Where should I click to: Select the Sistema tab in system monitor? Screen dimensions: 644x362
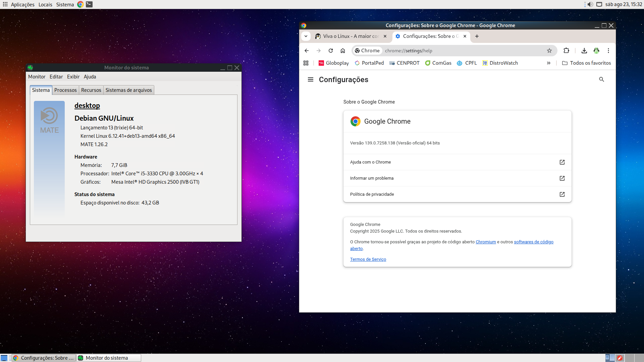coord(41,90)
